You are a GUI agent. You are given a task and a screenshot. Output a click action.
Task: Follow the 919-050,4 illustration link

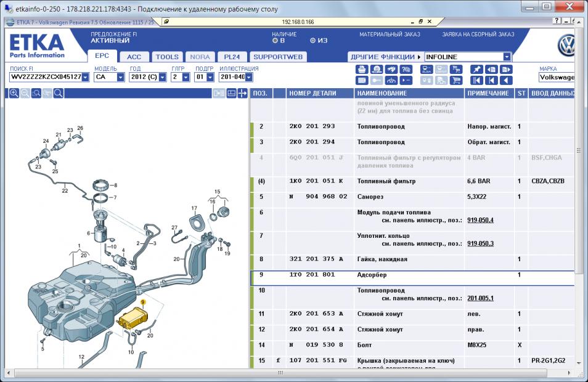480,220
